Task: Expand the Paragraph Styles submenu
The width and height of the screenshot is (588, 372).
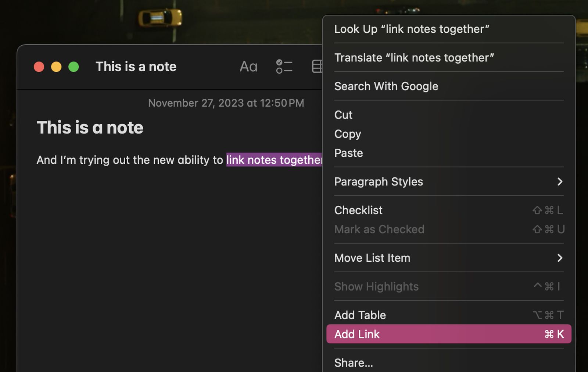Action: 379,181
